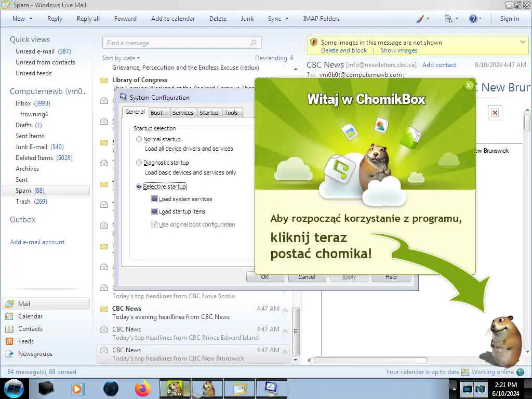Click the Find a message search field
This screenshot has height=399, width=532.
(182, 43)
